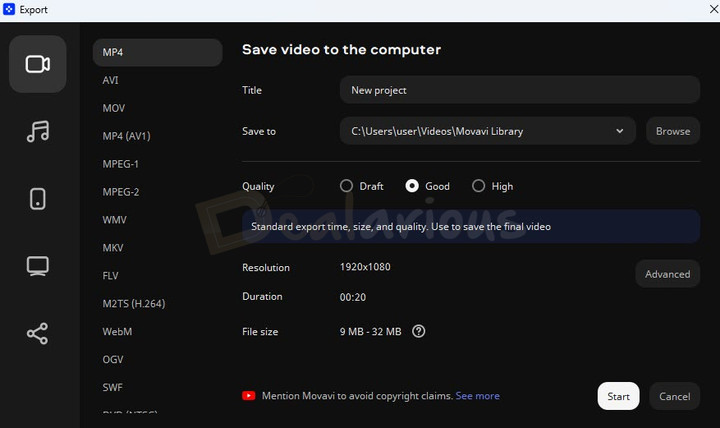720x428 pixels.
Task: Click the Title field with New project
Action: click(520, 90)
